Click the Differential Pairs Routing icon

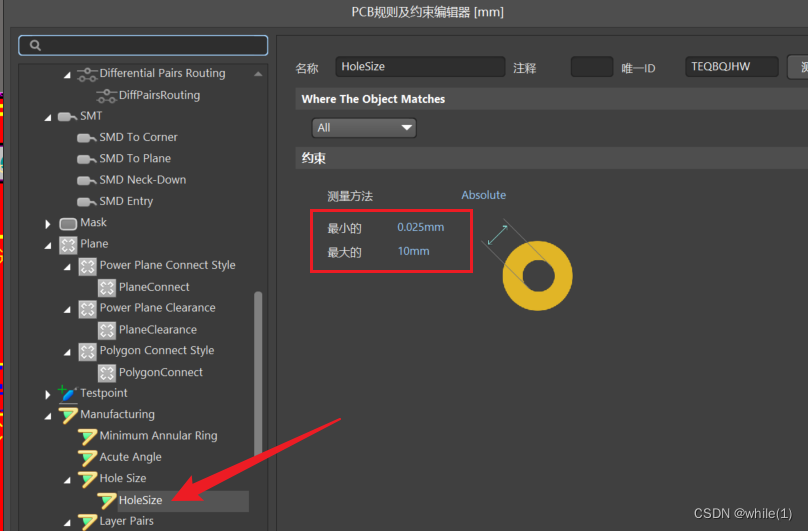[87, 74]
